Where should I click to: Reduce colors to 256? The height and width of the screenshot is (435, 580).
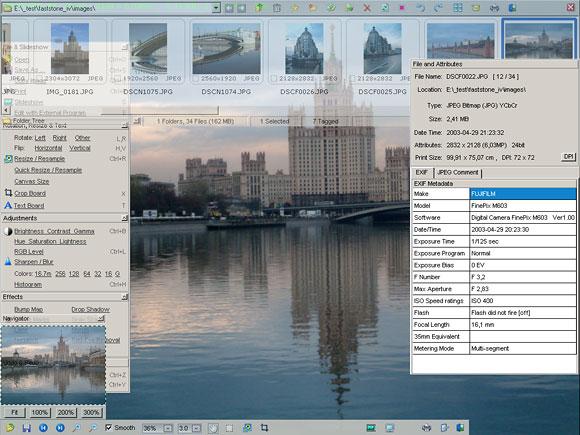[60, 274]
